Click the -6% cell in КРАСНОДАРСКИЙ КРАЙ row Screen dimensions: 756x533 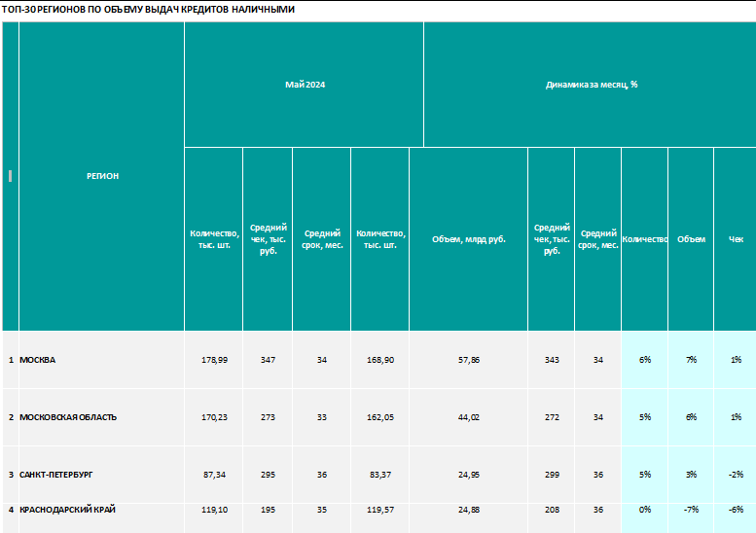[736, 518]
